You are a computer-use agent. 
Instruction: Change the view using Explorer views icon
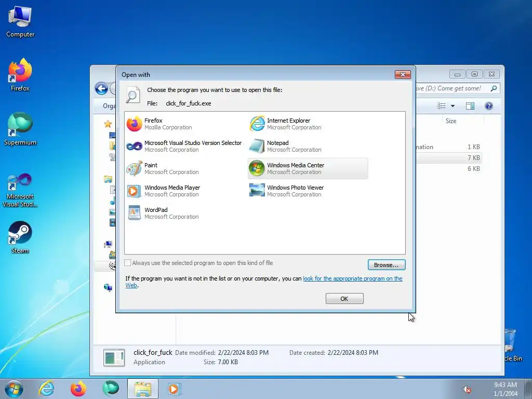click(442, 106)
